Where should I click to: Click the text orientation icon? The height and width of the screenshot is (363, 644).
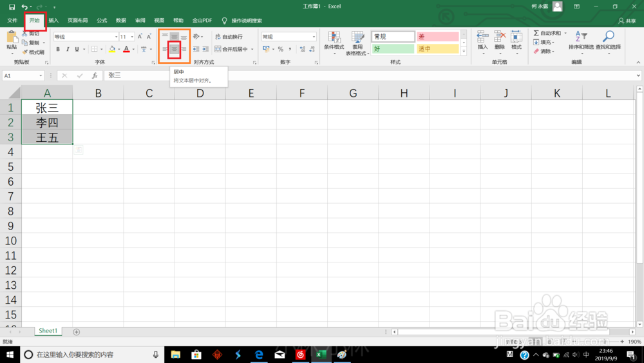click(x=196, y=37)
